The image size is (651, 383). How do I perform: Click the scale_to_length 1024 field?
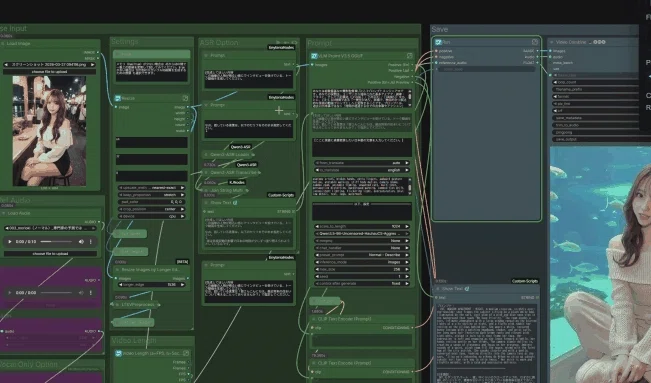tap(362, 226)
